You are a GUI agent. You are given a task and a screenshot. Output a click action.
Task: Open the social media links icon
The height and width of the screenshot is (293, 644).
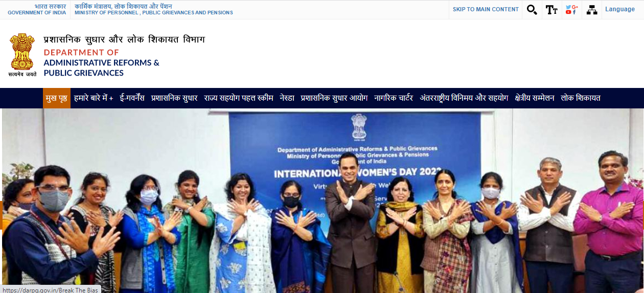[x=571, y=10]
